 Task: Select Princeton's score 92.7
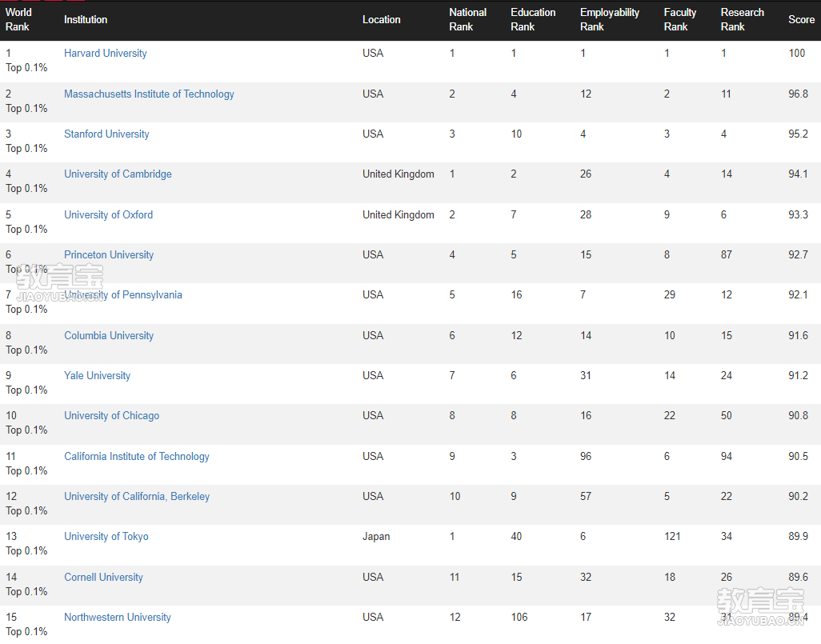point(798,255)
